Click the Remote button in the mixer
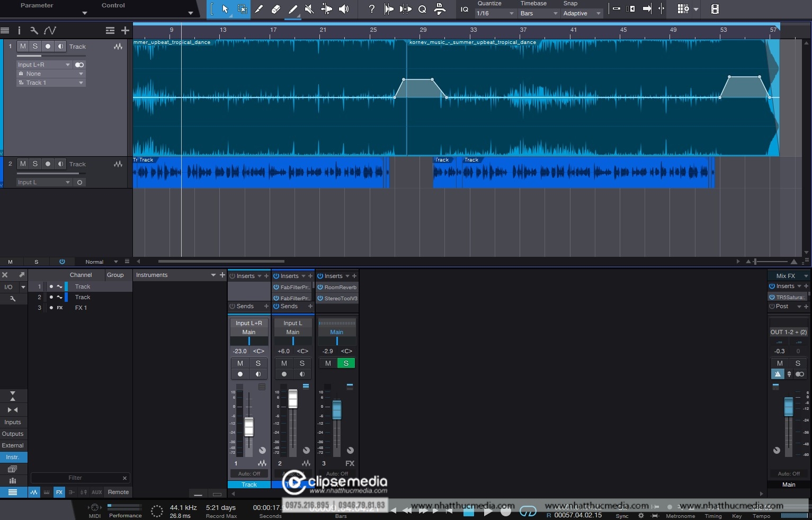Viewport: 812px width, 520px height. click(118, 492)
